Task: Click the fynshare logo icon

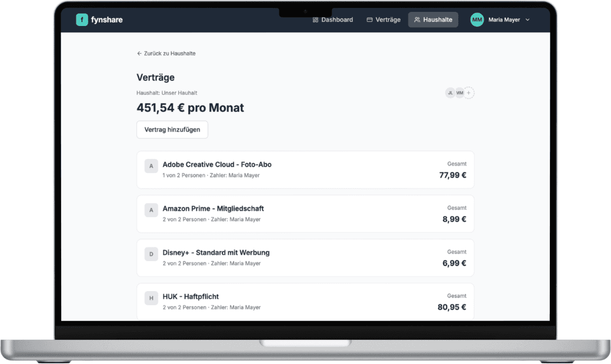Action: coord(82,19)
